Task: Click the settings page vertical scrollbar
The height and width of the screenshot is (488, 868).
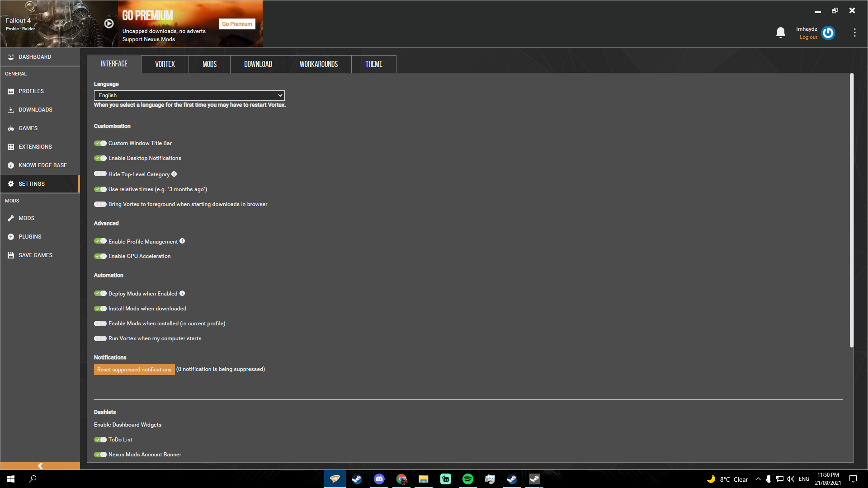Action: click(x=851, y=210)
